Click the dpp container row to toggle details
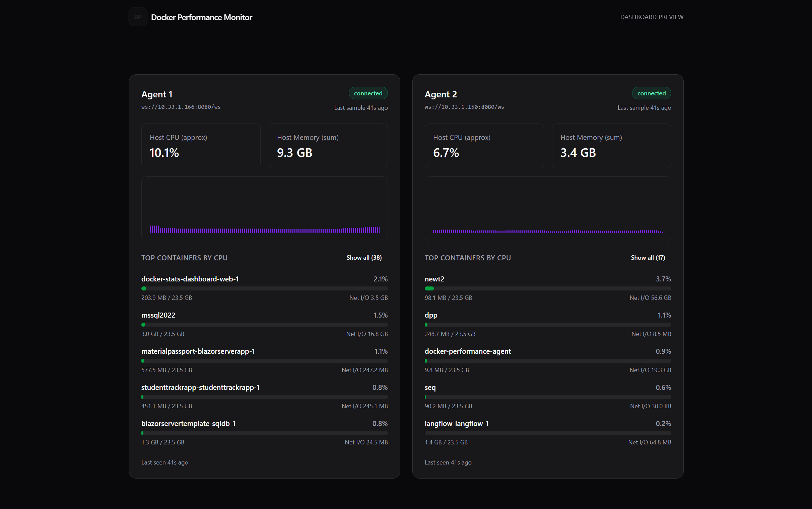This screenshot has width=812, height=509. click(431, 315)
